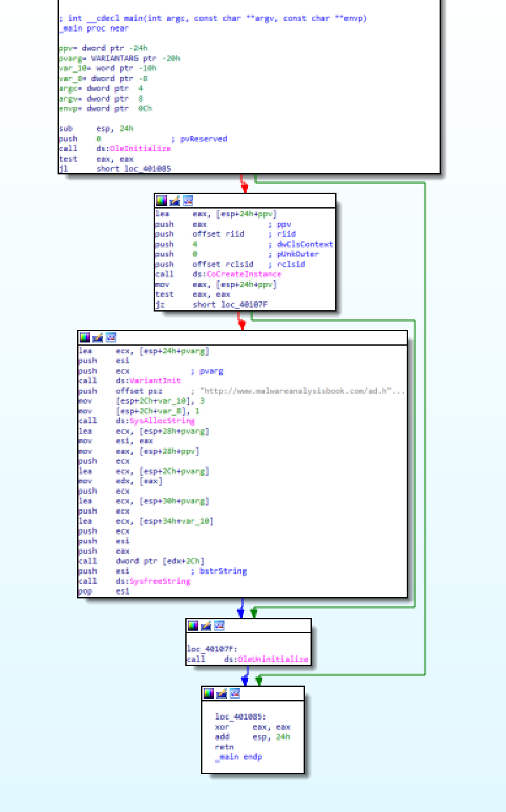
Task: Click the 'offset rclsid' operand
Action: click(223, 264)
